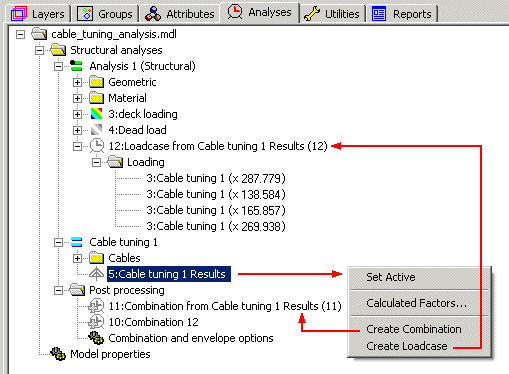Choose Create Combination in context menu
This screenshot has width=509, height=374.
pos(414,329)
